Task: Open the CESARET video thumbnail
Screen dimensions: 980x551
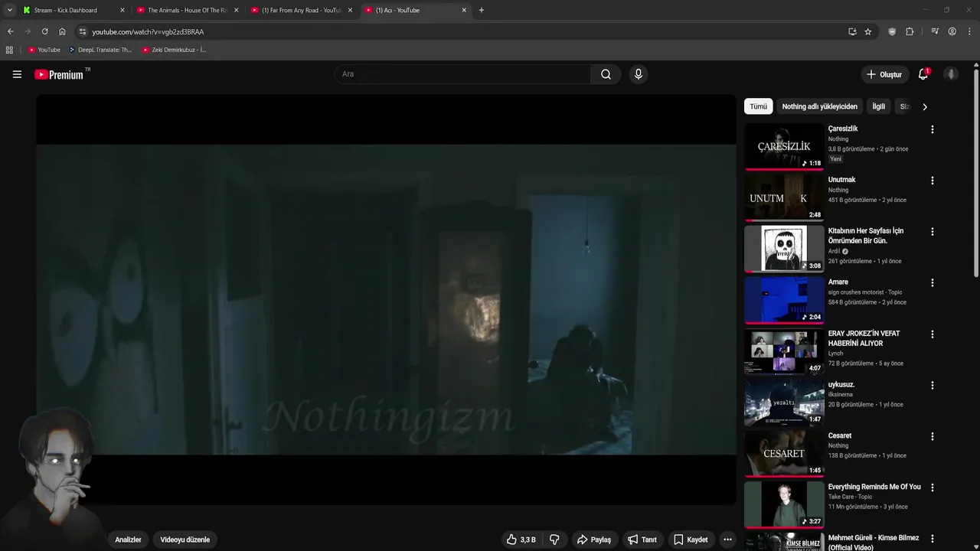Action: [784, 453]
